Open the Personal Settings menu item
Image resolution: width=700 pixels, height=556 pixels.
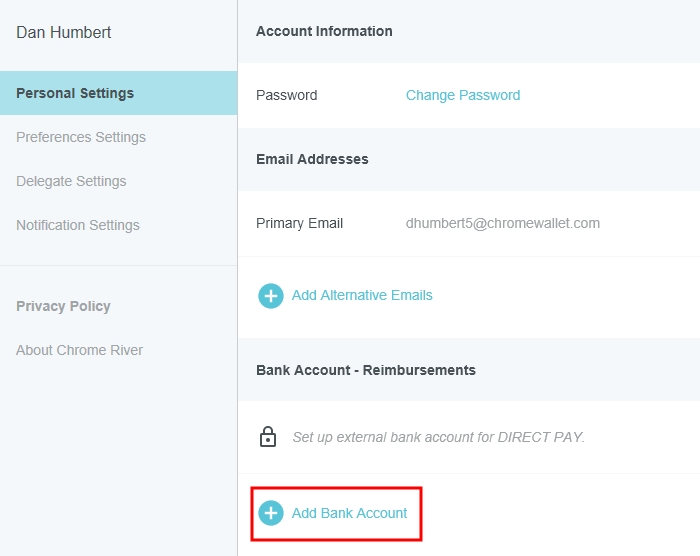click(75, 93)
